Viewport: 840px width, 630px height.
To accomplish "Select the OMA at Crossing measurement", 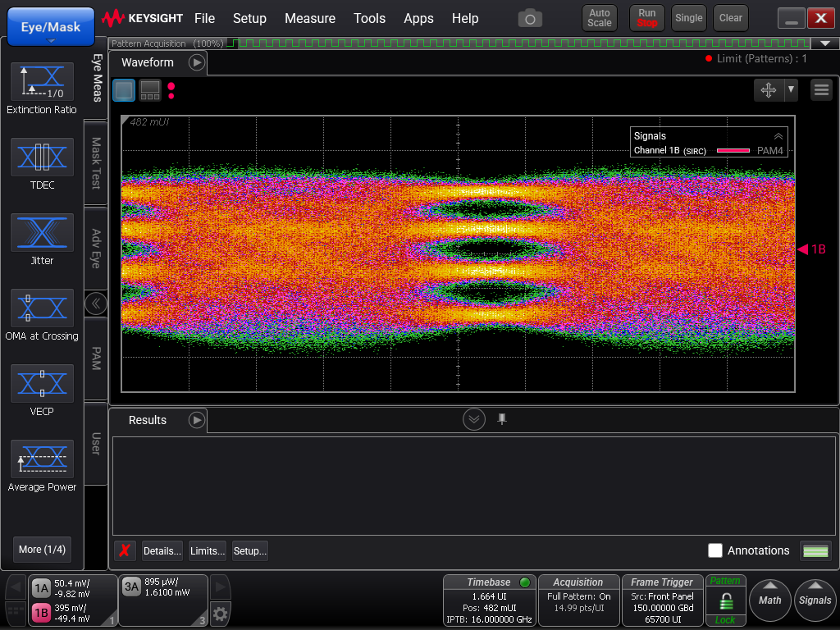I will 42,308.
